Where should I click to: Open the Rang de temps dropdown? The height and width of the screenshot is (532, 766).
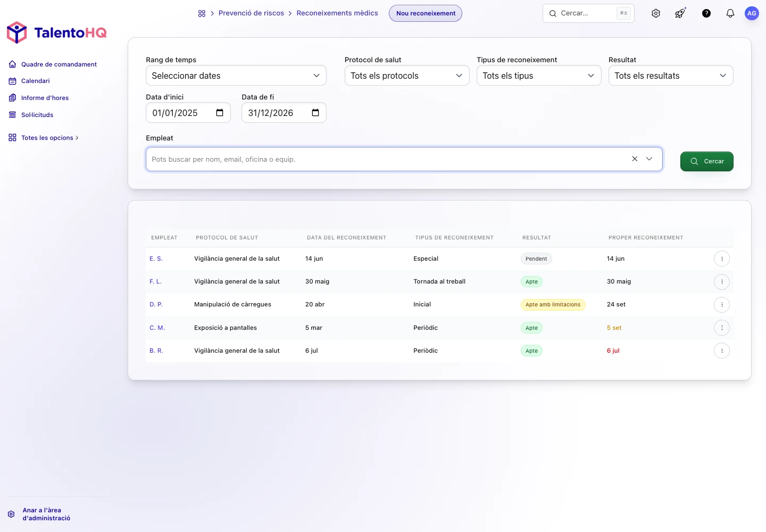pyautogui.click(x=236, y=76)
